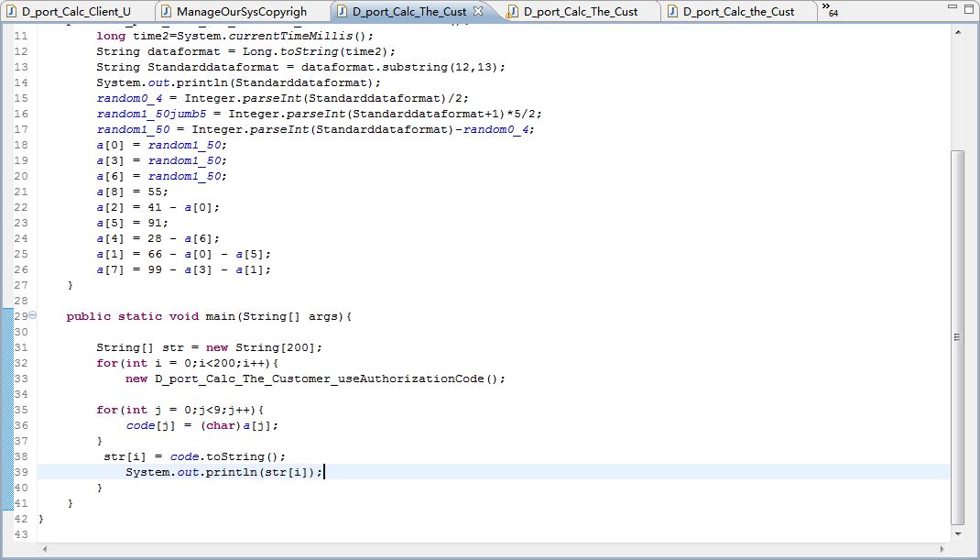Switch to the lowercase D_port_Calc_the_Cust tab
The image size is (980, 560).
(739, 11)
